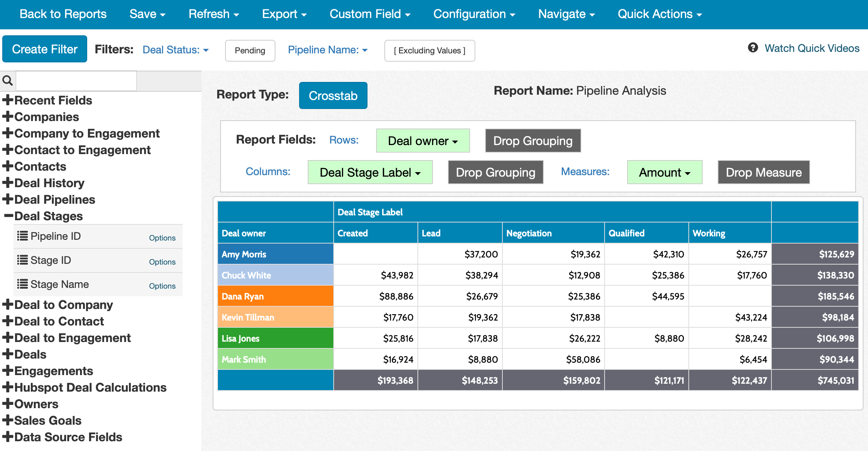Expand Companies using its plus icon

[x=8, y=117]
